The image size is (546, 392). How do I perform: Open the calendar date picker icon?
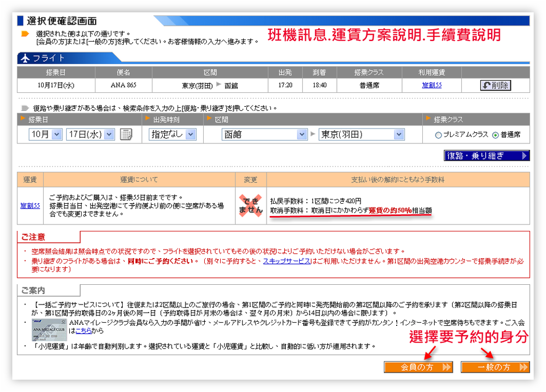pos(126,134)
